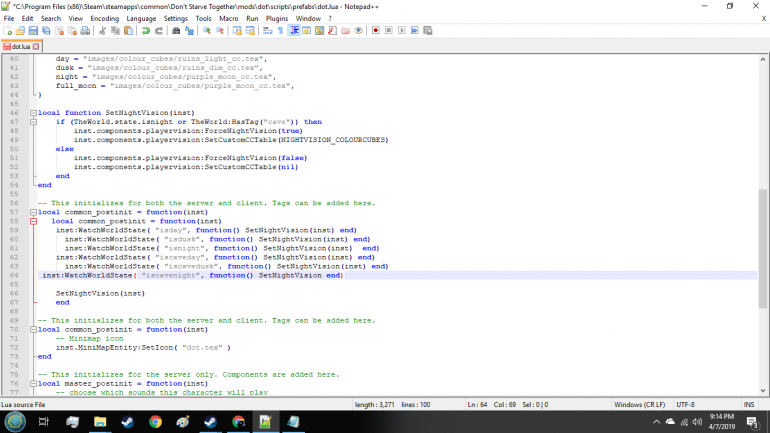This screenshot has width=770, height=433.
Task: Open Google Chrome from the Windows taskbar
Action: [155, 422]
